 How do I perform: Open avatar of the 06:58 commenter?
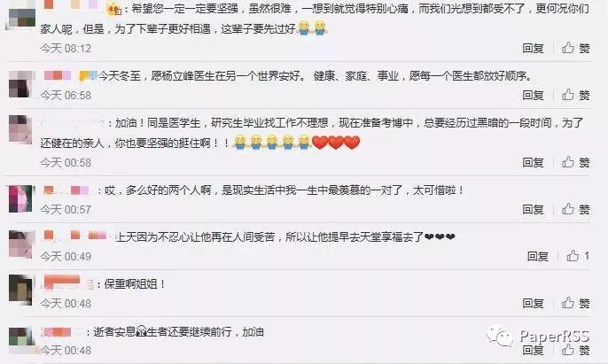[20, 84]
